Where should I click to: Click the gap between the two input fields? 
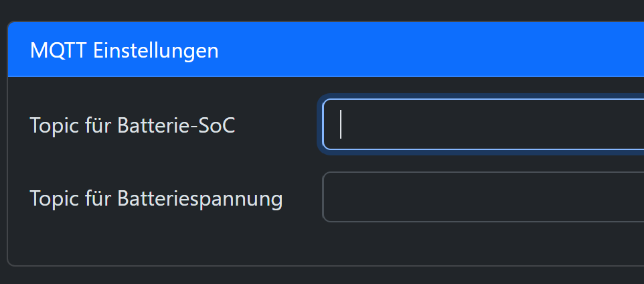pos(482,161)
